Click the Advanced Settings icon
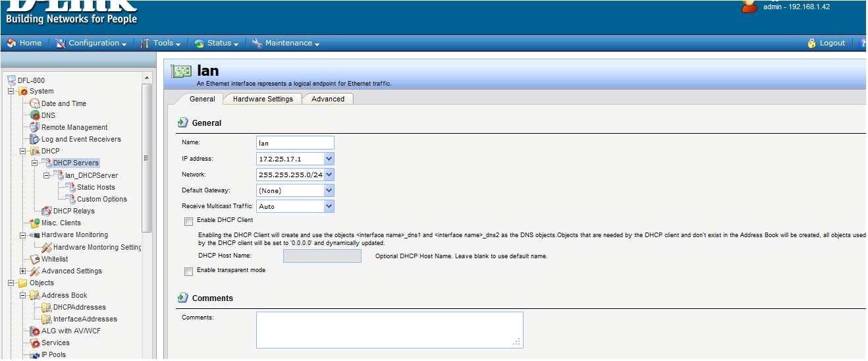The width and height of the screenshot is (868, 361). pyautogui.click(x=36, y=271)
